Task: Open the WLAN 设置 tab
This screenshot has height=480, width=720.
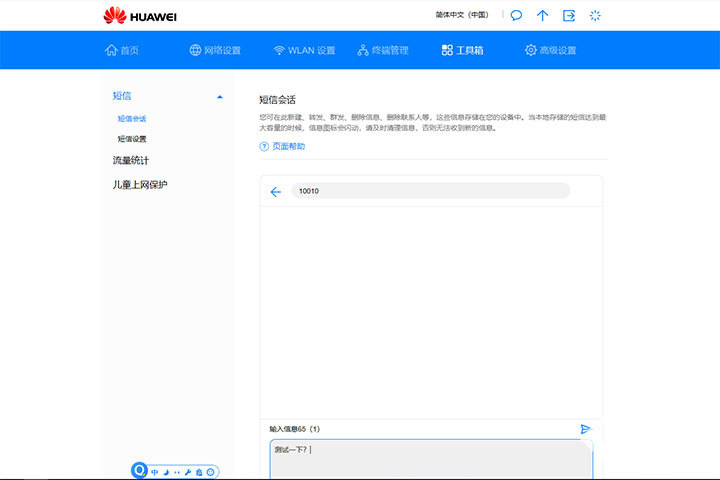Action: (x=304, y=50)
